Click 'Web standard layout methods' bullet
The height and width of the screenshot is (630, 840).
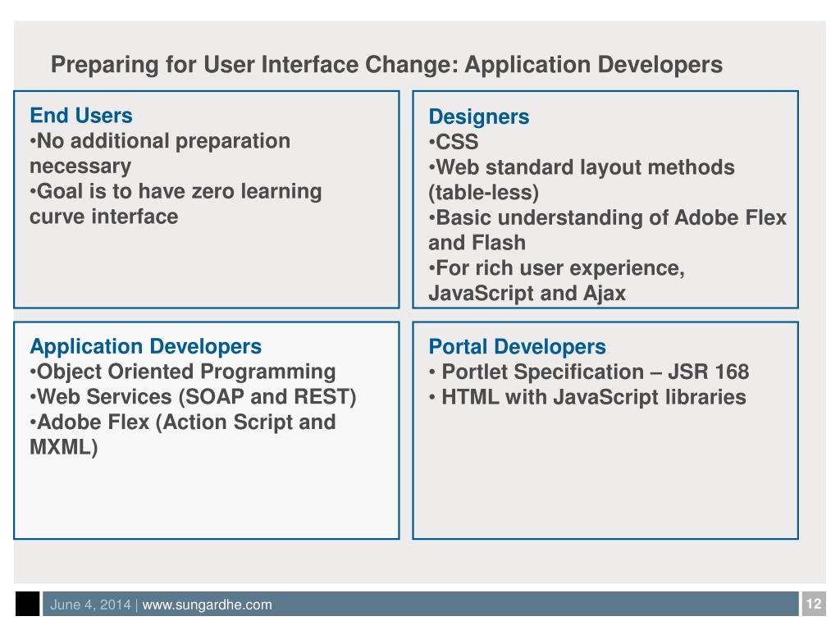582,180
